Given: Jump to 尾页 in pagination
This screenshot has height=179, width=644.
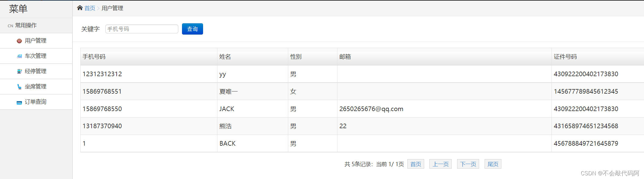Looking at the screenshot, I should (493, 164).
